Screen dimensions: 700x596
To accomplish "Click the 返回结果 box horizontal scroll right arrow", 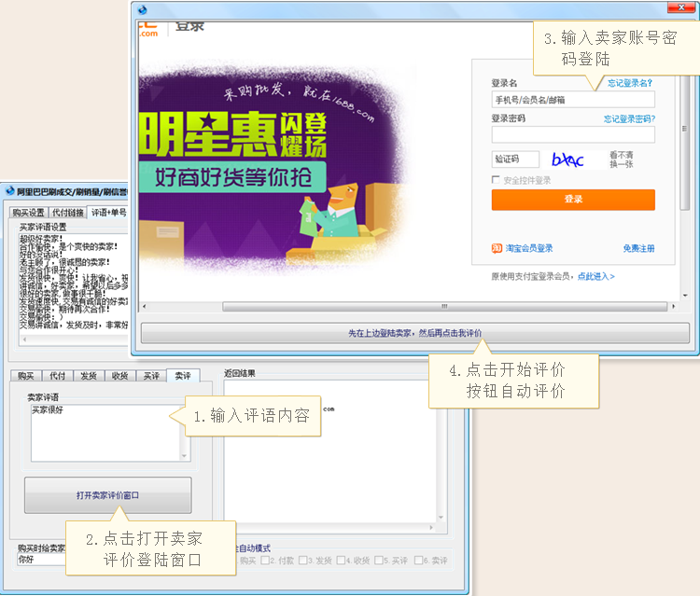I will coord(431,527).
